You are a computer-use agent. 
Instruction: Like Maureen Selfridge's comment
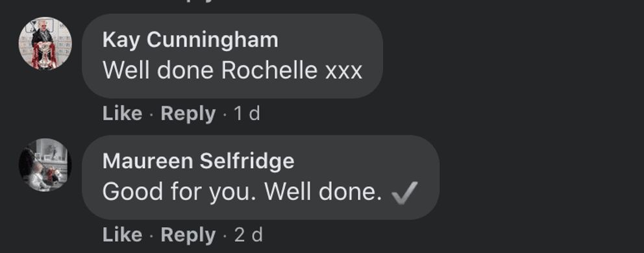(x=123, y=235)
